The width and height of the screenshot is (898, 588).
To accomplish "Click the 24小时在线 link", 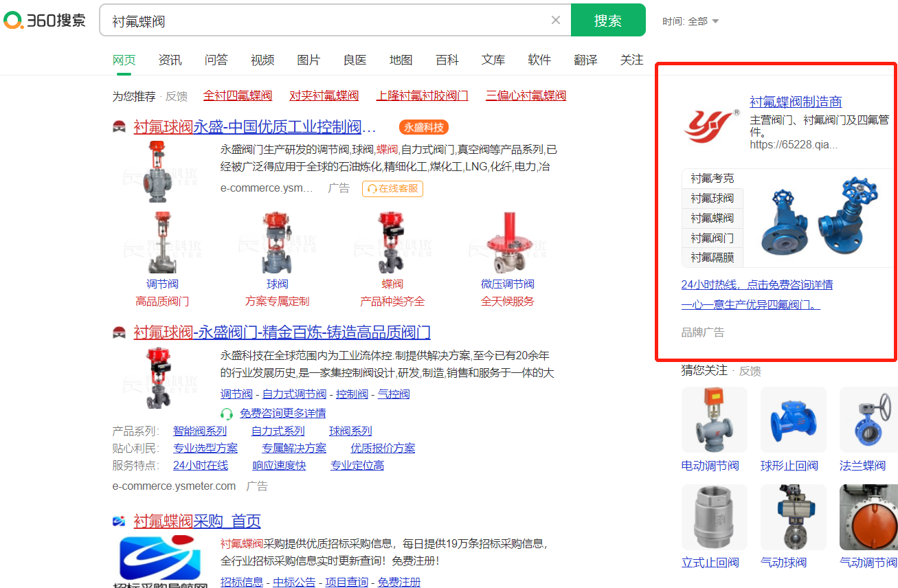I will tap(201, 465).
